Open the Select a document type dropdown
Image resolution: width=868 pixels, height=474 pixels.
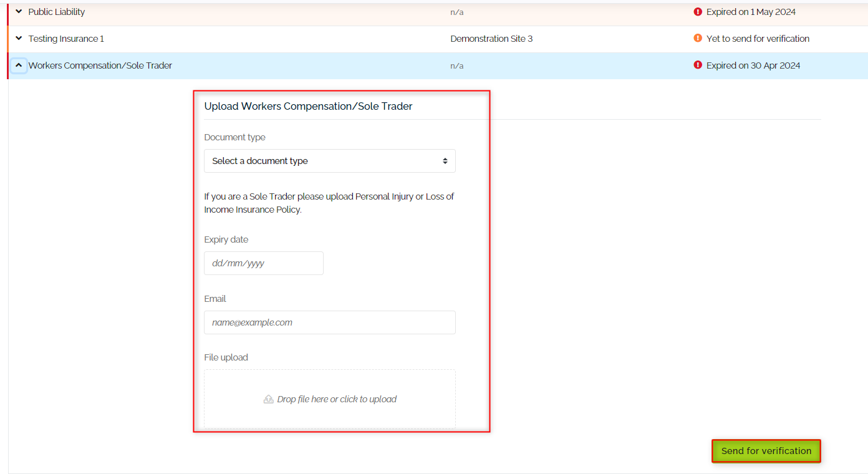coord(329,160)
